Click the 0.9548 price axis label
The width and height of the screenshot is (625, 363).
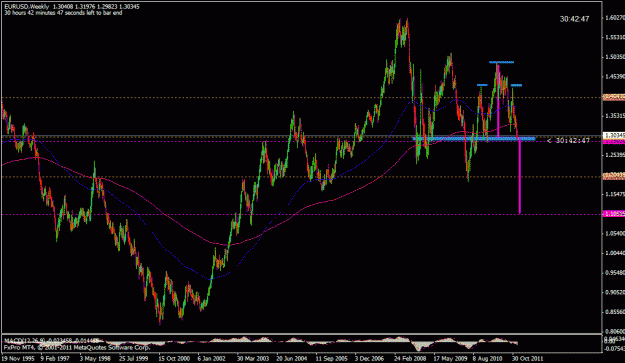(614, 273)
